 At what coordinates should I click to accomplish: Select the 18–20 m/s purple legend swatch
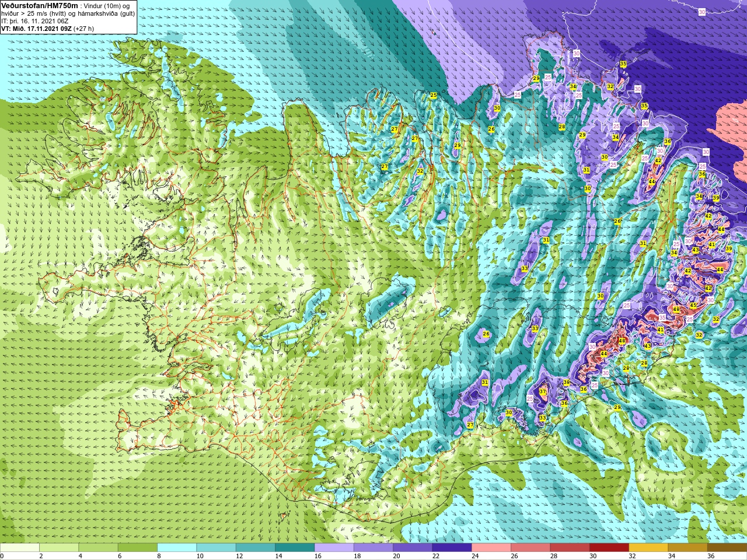pyautogui.click(x=373, y=547)
